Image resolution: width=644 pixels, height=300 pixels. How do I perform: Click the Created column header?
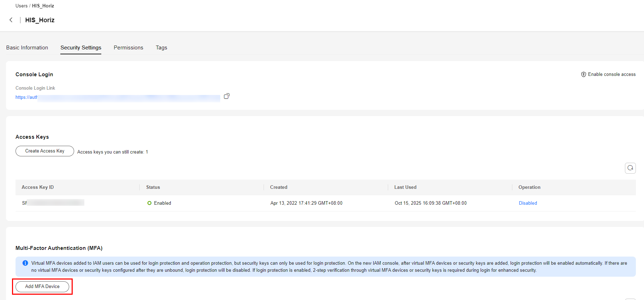click(278, 187)
